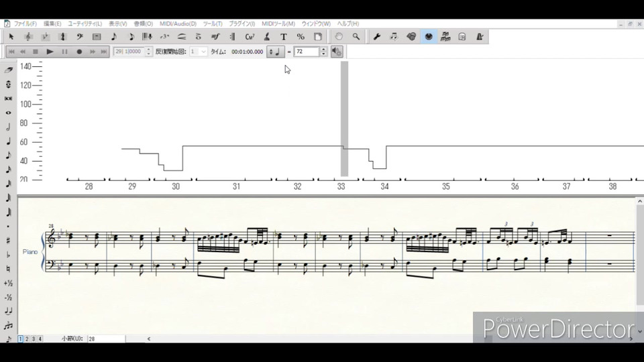
Task: Switch to layer 2
Action: pyautogui.click(x=27, y=339)
